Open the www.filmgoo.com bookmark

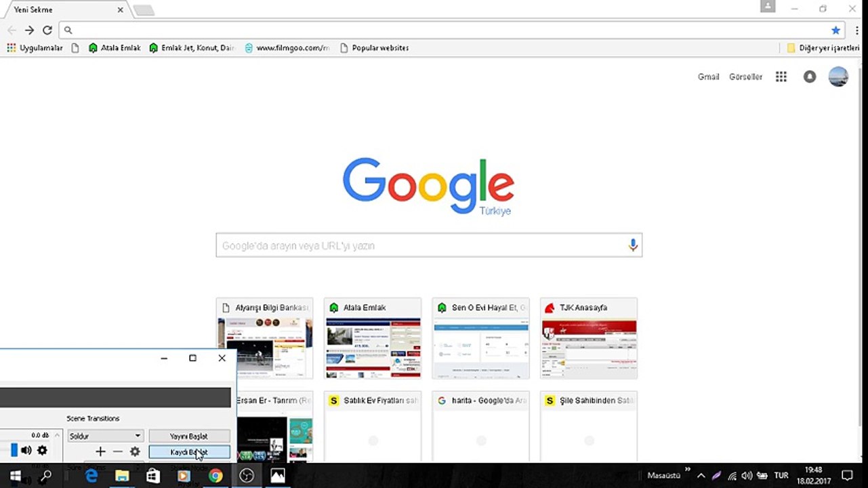287,48
